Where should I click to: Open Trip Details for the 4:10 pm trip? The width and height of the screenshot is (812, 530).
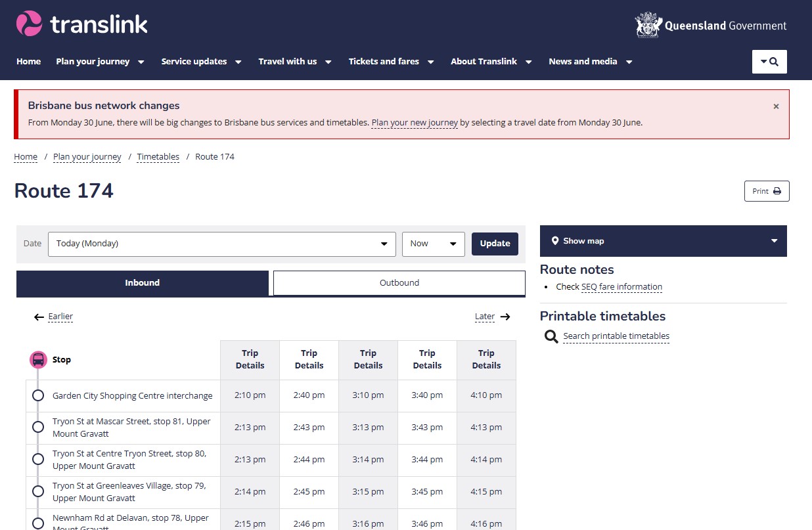click(487, 360)
